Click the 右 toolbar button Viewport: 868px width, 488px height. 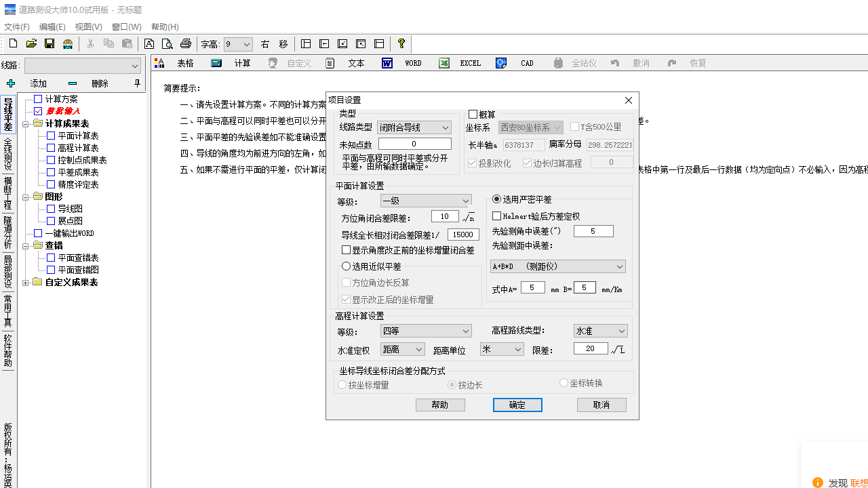[265, 44]
